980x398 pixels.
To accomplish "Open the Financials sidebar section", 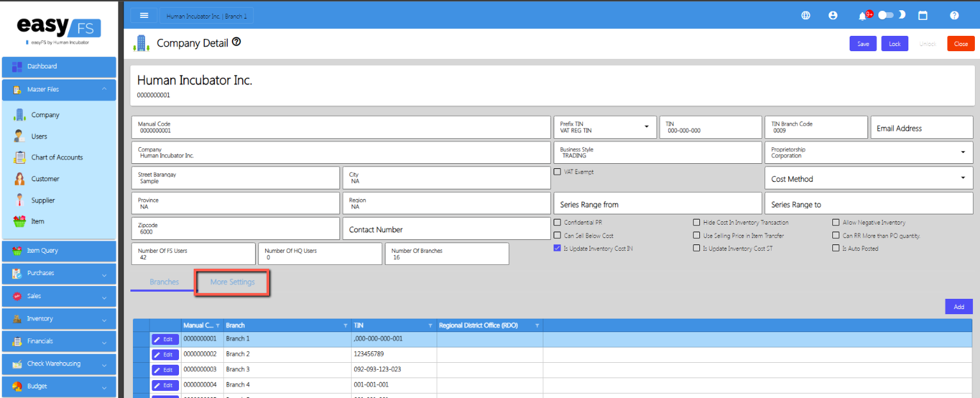I will [x=59, y=341].
